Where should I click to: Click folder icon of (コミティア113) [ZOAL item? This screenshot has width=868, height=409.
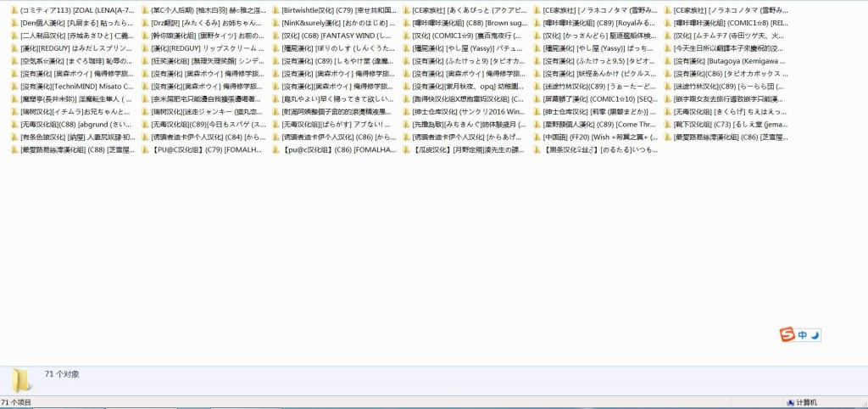click(14, 10)
